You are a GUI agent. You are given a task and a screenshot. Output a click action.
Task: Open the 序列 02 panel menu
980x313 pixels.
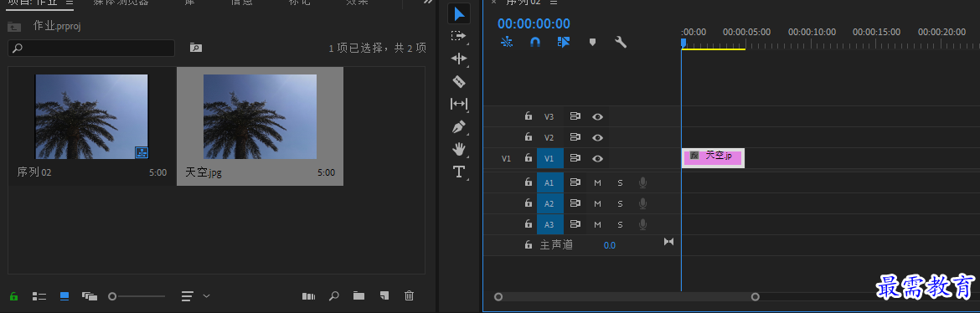(x=553, y=3)
